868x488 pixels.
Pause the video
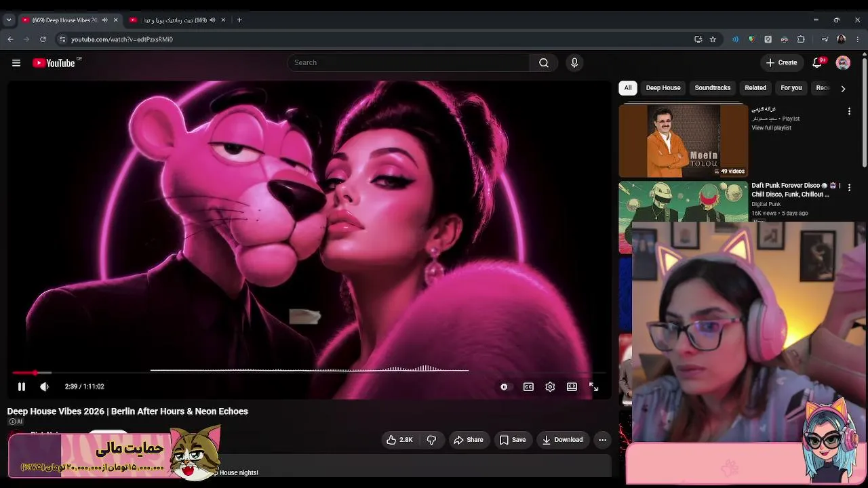pyautogui.click(x=22, y=386)
